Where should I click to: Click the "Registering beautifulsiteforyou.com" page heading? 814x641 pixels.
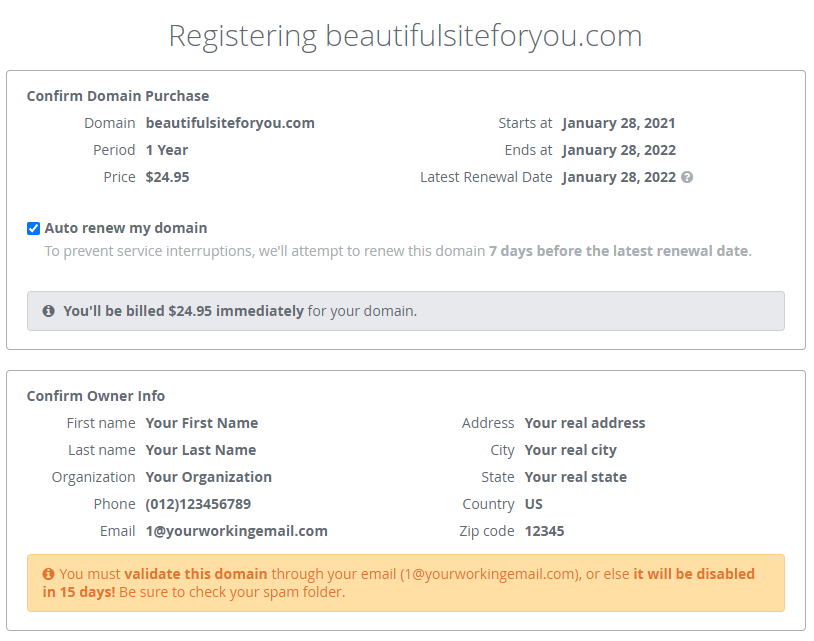pos(405,36)
